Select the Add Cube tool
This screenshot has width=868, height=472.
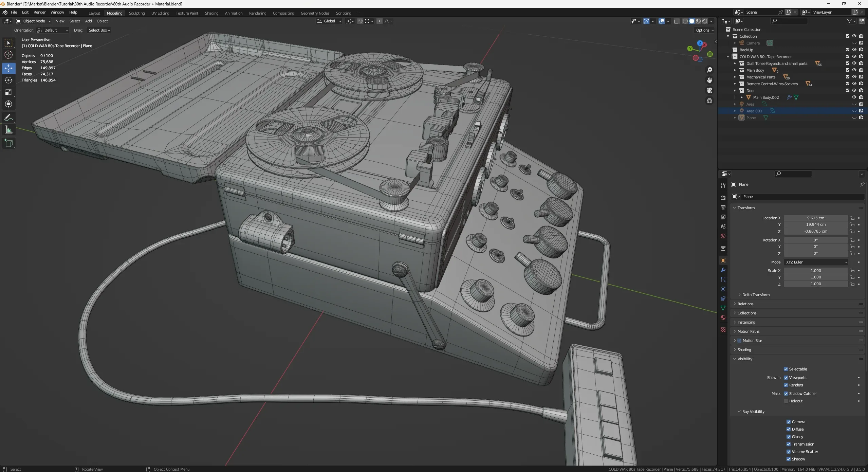(8, 143)
